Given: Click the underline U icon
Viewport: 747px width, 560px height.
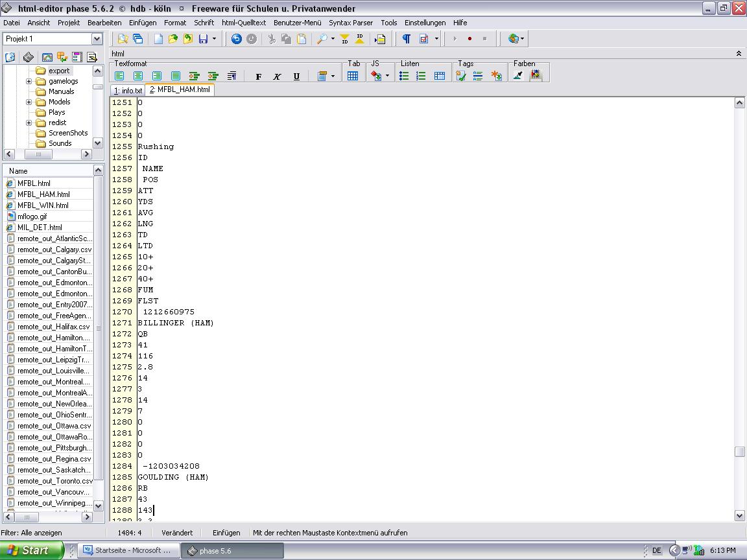Looking at the screenshot, I should click(x=296, y=76).
